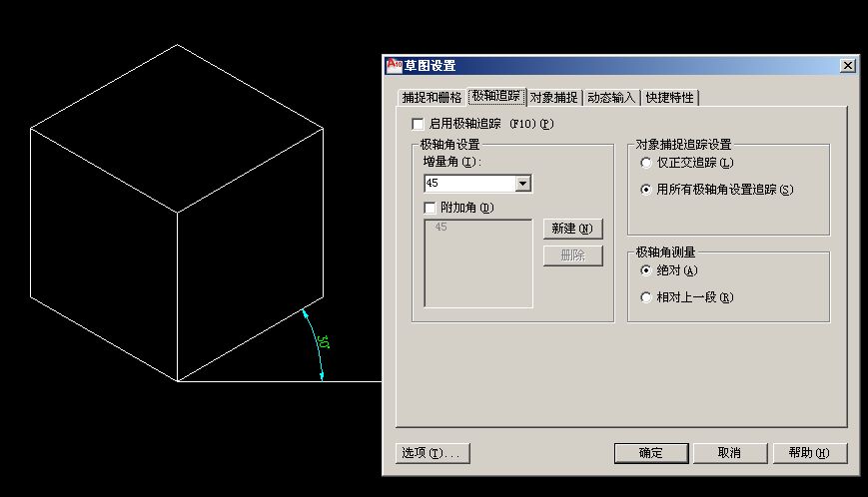Switch to the 快捷特性 tab
868x497 pixels.
tap(669, 98)
